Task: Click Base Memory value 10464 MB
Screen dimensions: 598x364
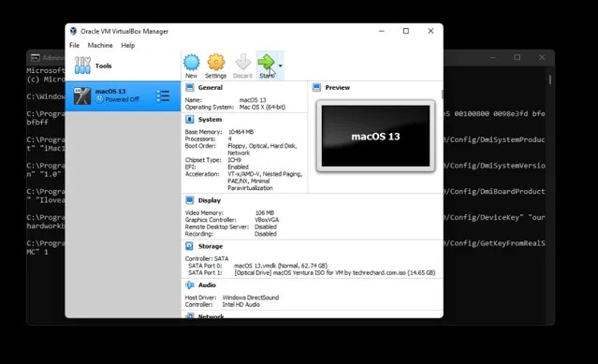Action: pos(241,132)
